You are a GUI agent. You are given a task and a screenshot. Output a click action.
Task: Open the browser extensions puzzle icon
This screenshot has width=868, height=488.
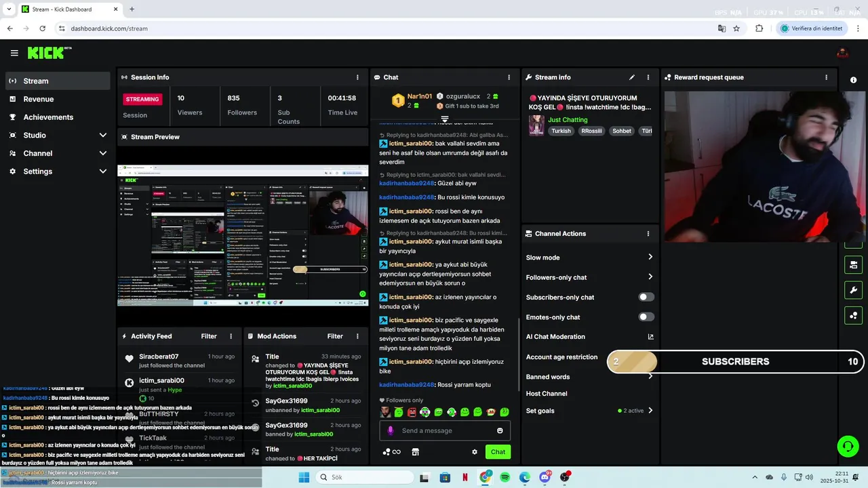[759, 28]
